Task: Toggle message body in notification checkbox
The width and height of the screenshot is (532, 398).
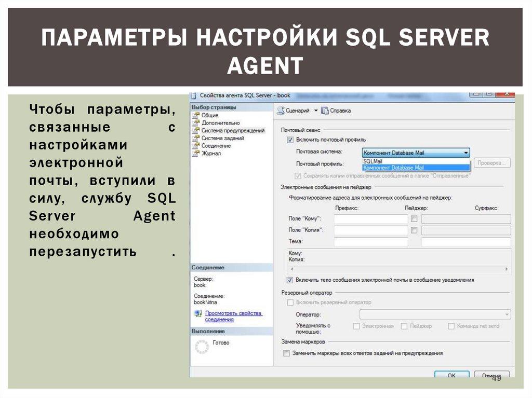Action: point(290,280)
